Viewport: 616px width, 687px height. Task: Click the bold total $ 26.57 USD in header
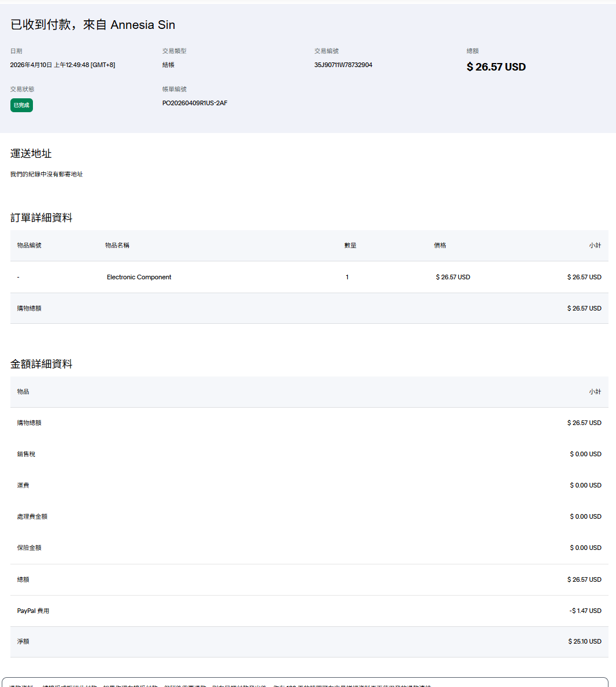click(x=496, y=67)
